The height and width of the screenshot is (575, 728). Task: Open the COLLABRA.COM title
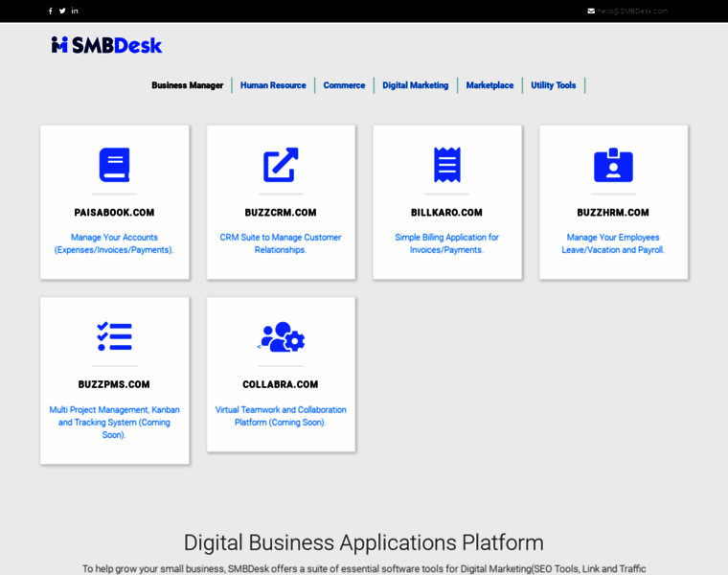pos(281,384)
